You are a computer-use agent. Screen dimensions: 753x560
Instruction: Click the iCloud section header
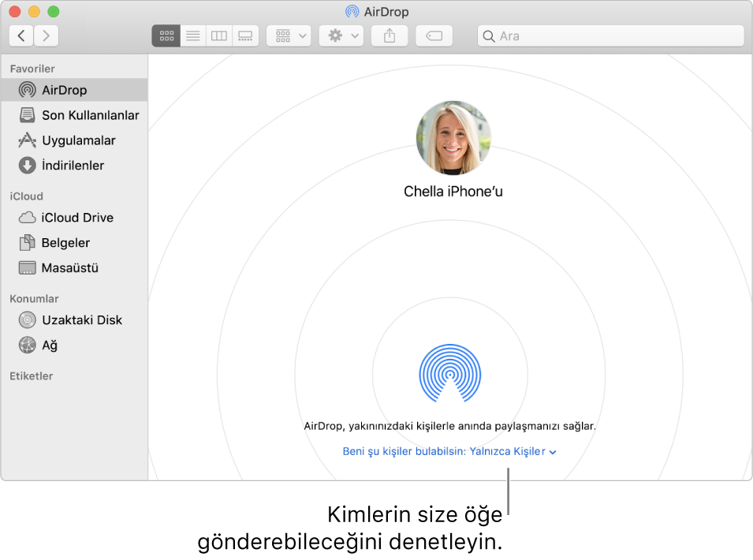[x=26, y=196]
